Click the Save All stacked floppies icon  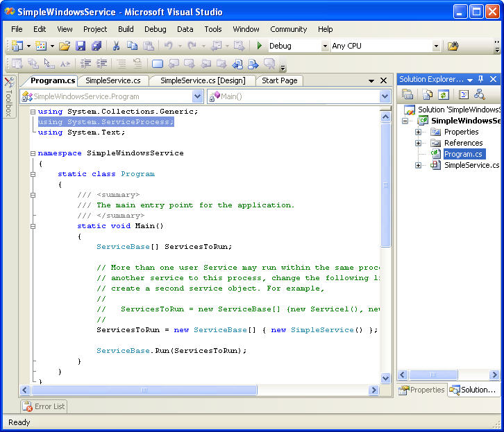(96, 46)
